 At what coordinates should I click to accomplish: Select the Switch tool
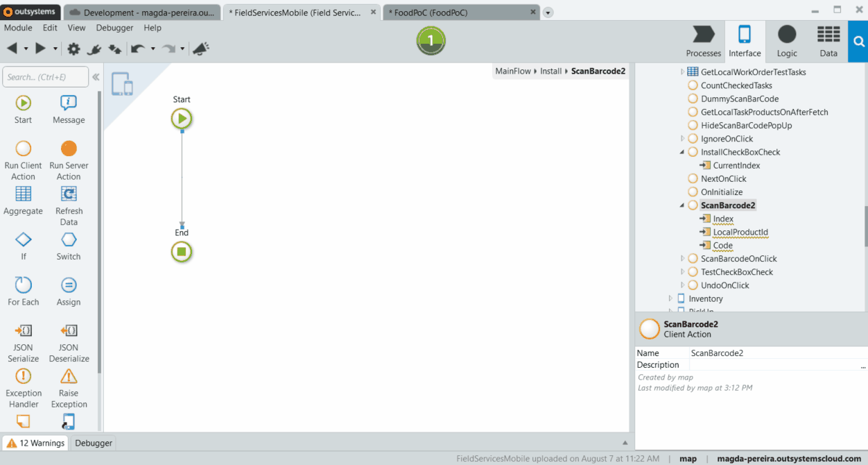[x=68, y=244]
